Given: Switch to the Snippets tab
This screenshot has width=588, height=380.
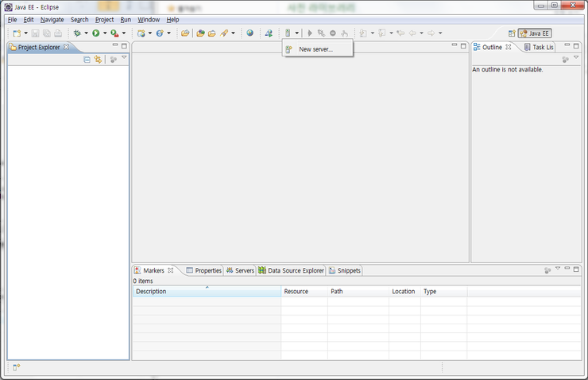Looking at the screenshot, I should [x=345, y=270].
